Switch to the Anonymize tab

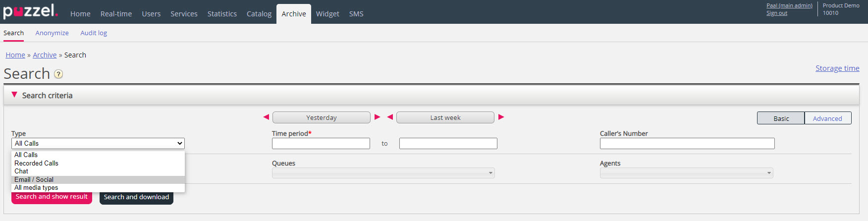click(x=52, y=33)
